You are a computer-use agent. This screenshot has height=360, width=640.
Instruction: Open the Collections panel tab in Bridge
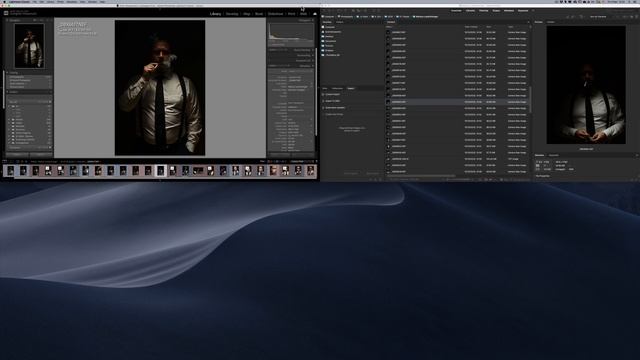pos(338,88)
